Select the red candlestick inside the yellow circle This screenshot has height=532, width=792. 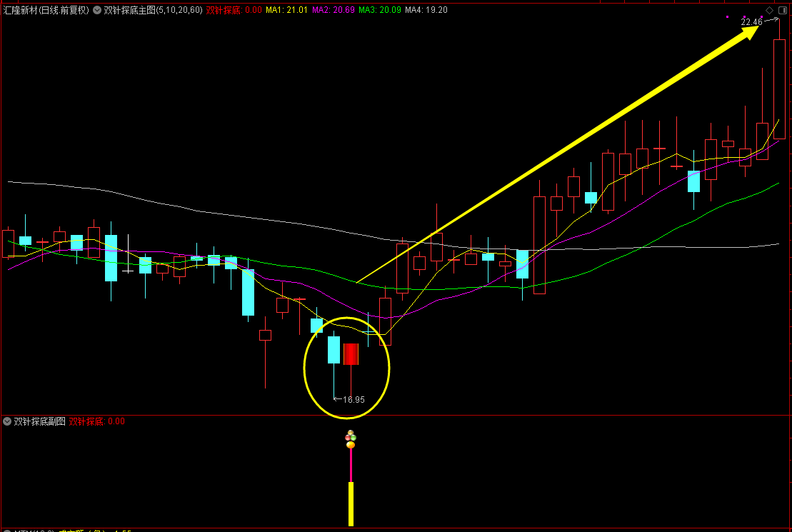coord(351,354)
